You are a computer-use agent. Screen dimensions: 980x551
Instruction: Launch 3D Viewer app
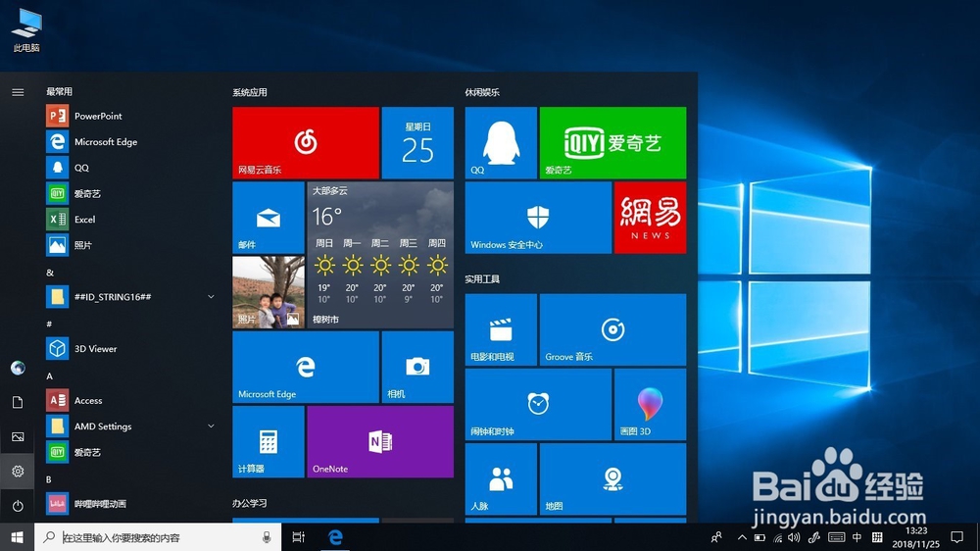click(129, 348)
